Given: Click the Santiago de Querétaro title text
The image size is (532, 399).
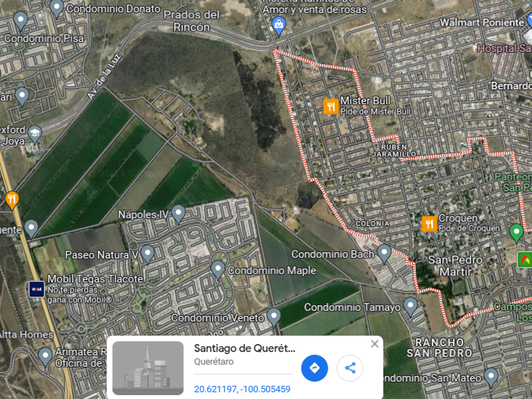Looking at the screenshot, I should (244, 348).
